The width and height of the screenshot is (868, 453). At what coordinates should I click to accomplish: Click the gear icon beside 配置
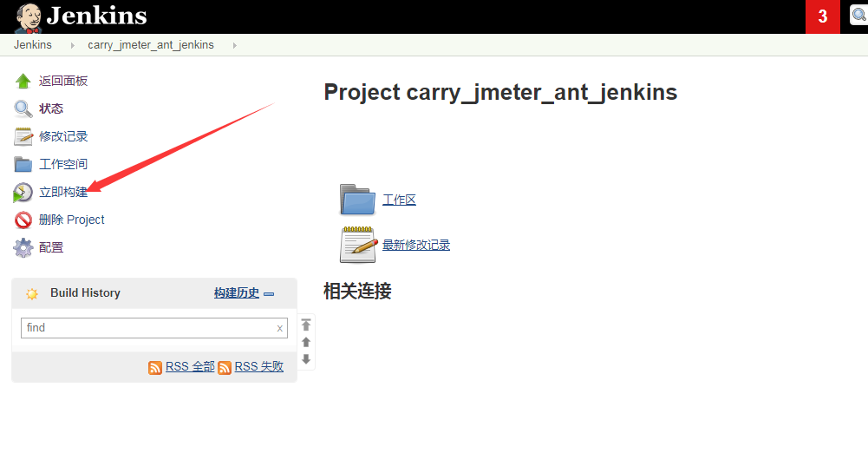(23, 247)
